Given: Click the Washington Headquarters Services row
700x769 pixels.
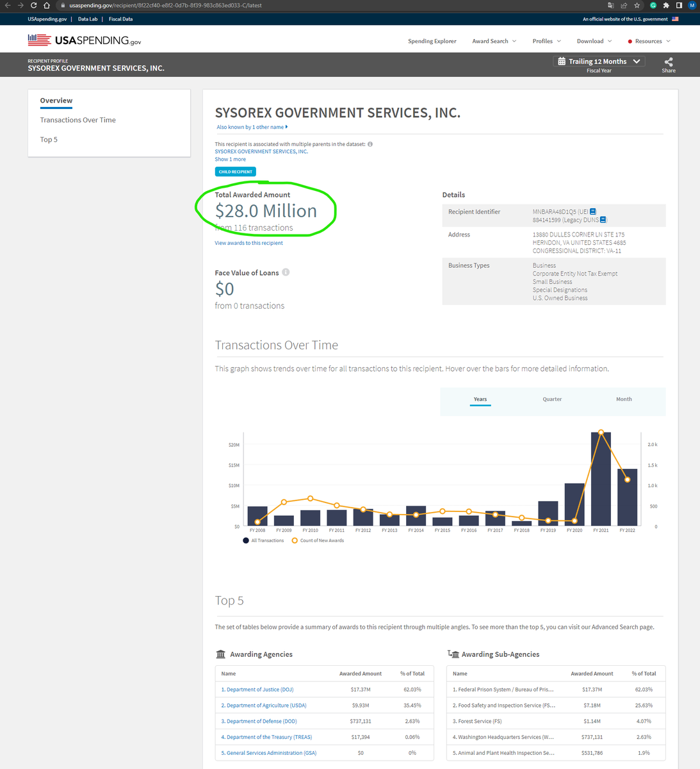Looking at the screenshot, I should coord(556,737).
